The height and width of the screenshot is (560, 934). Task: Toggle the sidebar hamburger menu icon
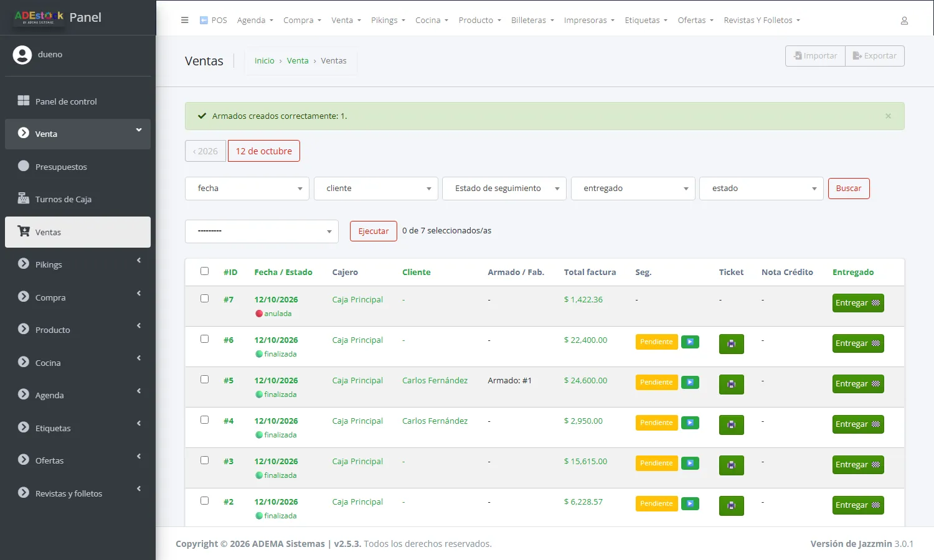[184, 20]
